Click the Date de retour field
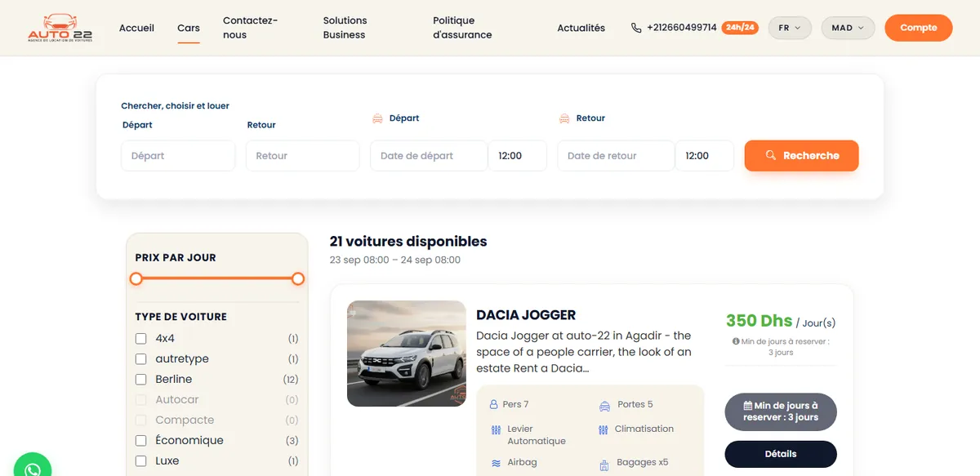980x476 pixels. coord(616,156)
